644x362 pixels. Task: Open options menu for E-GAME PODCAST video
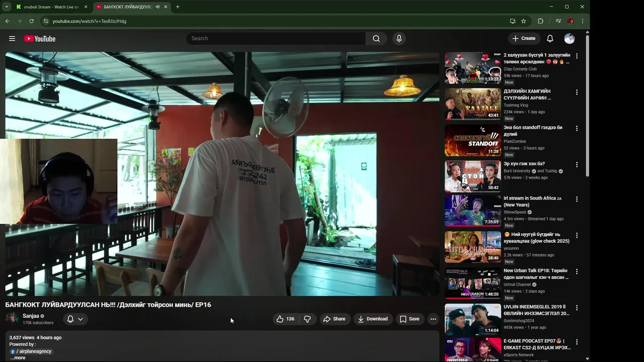coord(577,341)
